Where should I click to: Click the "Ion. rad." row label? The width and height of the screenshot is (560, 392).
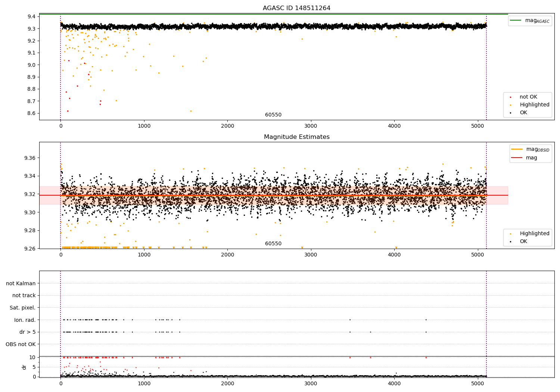point(25,320)
